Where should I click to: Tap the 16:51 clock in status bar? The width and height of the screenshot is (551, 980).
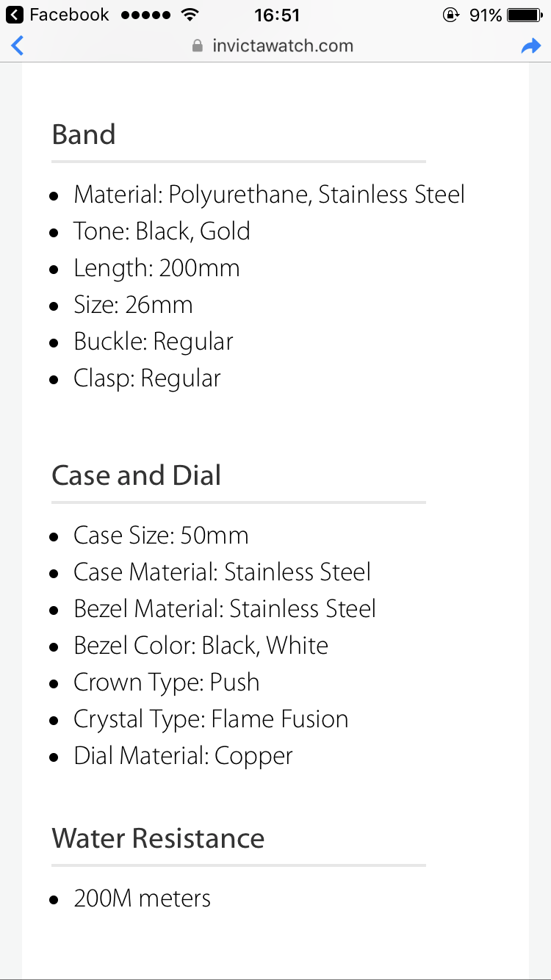pos(276,15)
